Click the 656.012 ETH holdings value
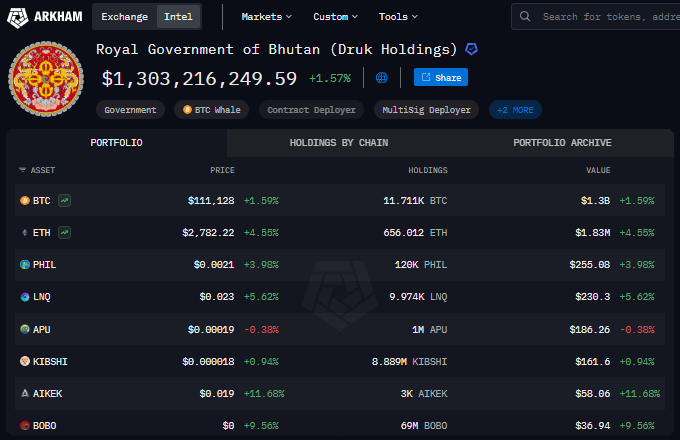Image resolution: width=680 pixels, height=440 pixels. [x=415, y=233]
